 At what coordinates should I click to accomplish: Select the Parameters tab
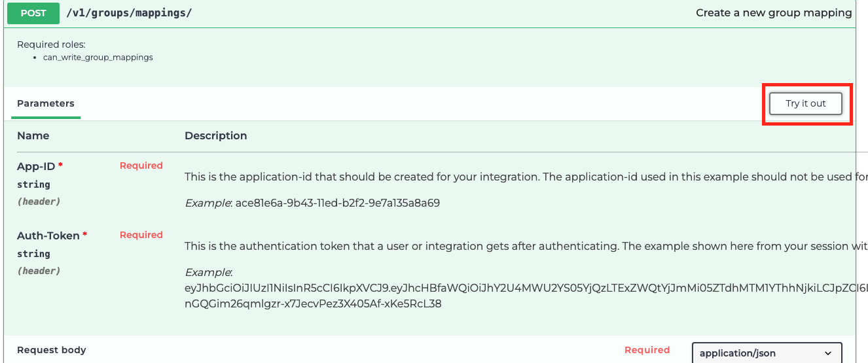[x=46, y=104]
